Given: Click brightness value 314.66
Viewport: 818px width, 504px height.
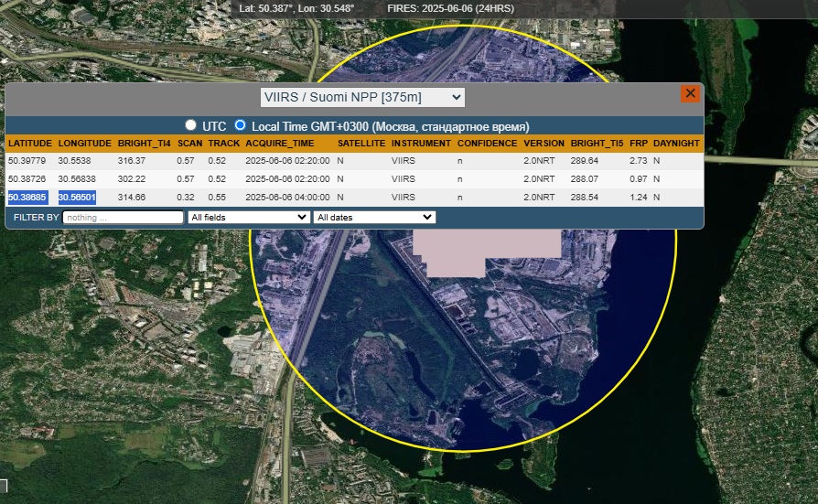Looking at the screenshot, I should 132,198.
